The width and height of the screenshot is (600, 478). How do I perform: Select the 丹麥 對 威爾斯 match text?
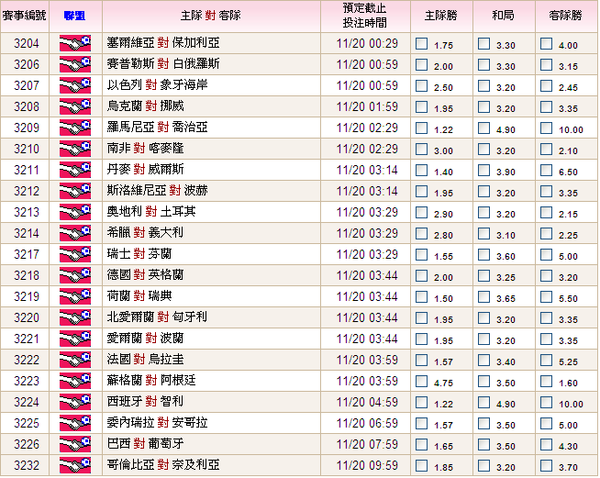(145, 169)
